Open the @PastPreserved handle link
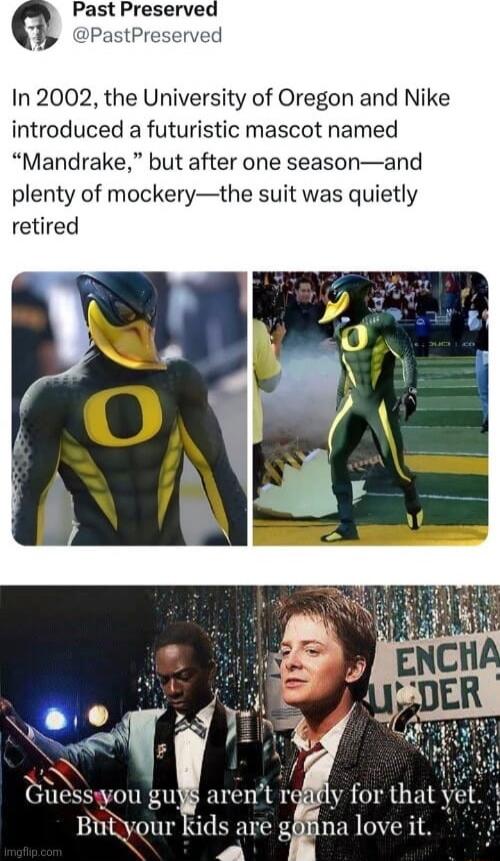Viewport: 500px width, 861px height. tap(147, 36)
